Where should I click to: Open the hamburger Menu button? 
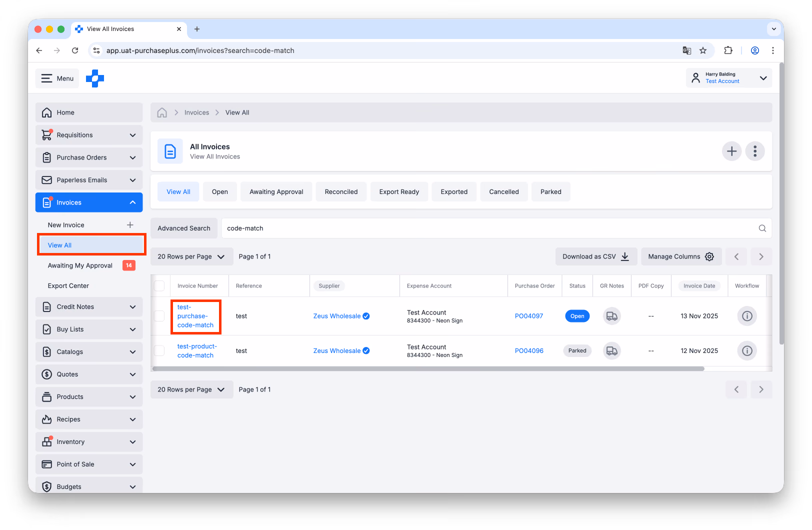tap(57, 78)
